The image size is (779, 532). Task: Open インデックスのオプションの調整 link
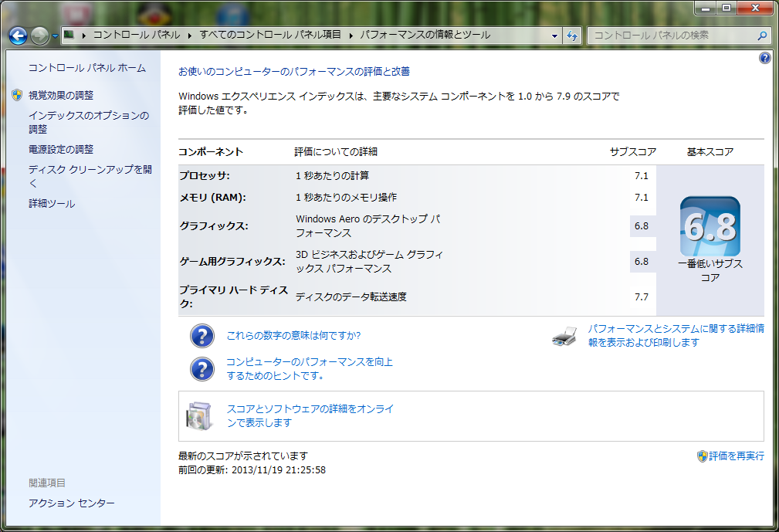coord(89,122)
